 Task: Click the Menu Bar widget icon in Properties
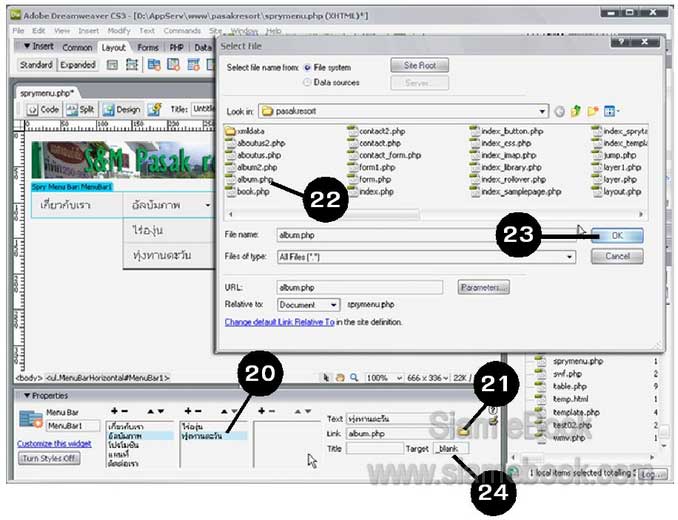(30, 419)
